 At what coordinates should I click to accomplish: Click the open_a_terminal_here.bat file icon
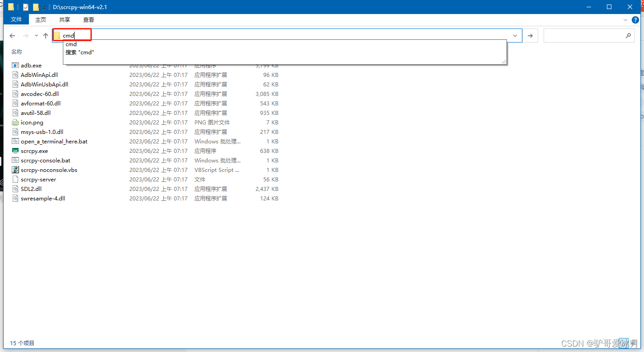tap(15, 142)
